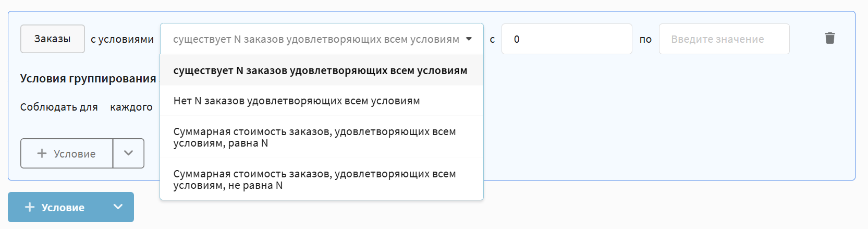Image resolution: width=868 pixels, height=229 pixels.
Task: Click the 'Введите значение' input field
Action: pyautogui.click(x=724, y=39)
